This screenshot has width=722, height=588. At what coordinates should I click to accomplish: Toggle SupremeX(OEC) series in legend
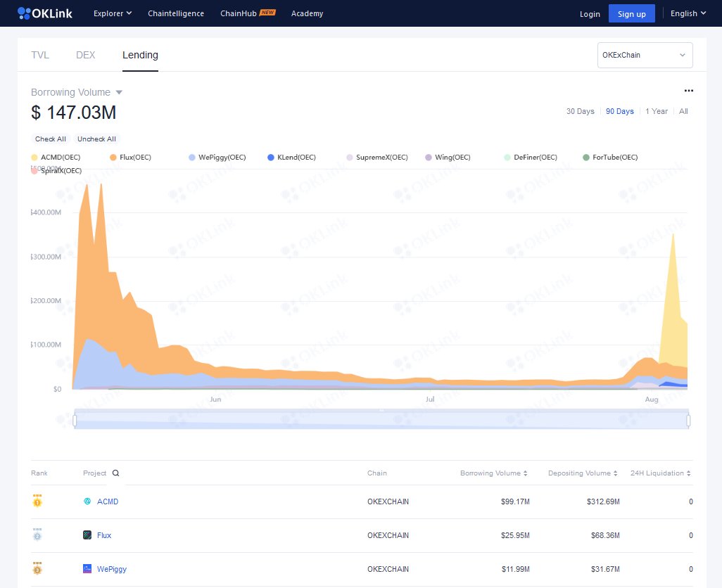point(377,158)
